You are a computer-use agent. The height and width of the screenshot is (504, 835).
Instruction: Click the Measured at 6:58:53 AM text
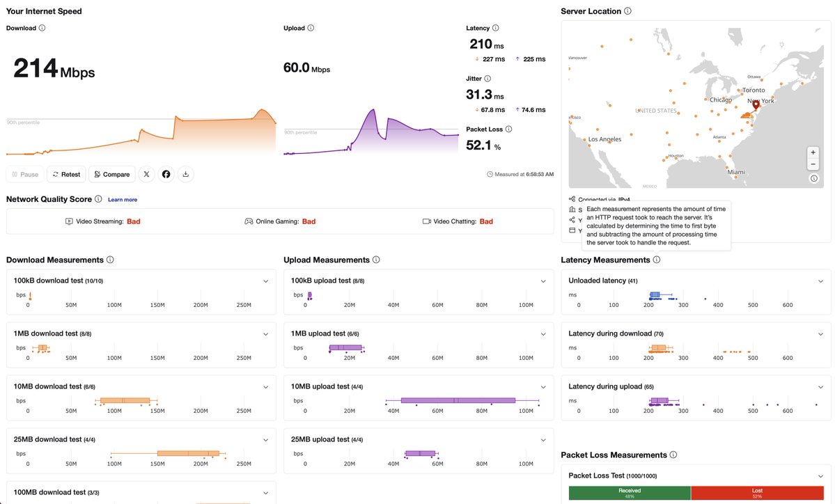point(524,175)
